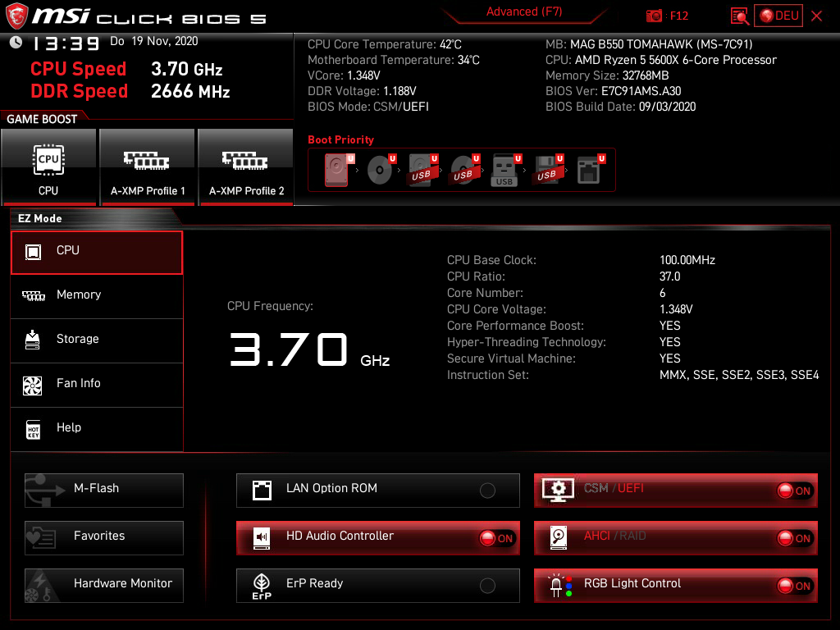The height and width of the screenshot is (630, 840).
Task: Click the date 'Do 19 Nov, 2020'
Action: click(153, 41)
